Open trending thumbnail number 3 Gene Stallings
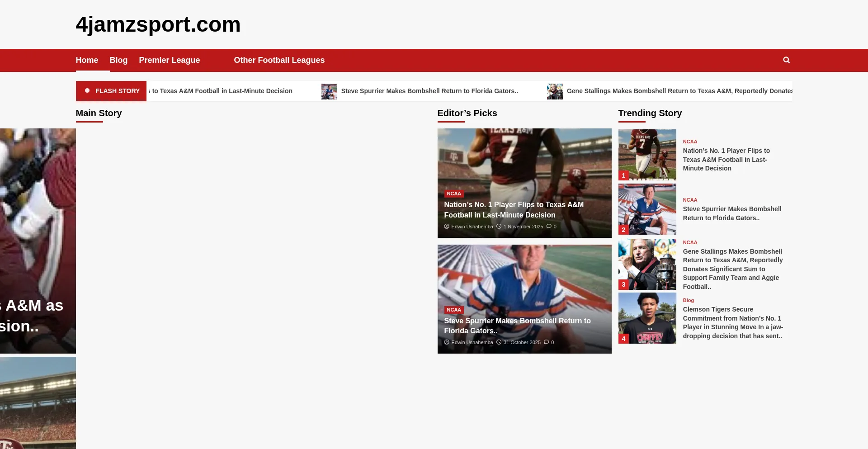Screen dimensions: 868x449 647,264
